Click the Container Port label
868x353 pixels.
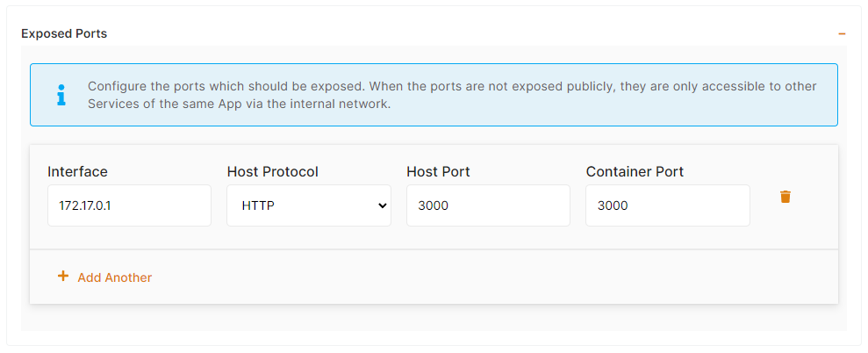635,171
